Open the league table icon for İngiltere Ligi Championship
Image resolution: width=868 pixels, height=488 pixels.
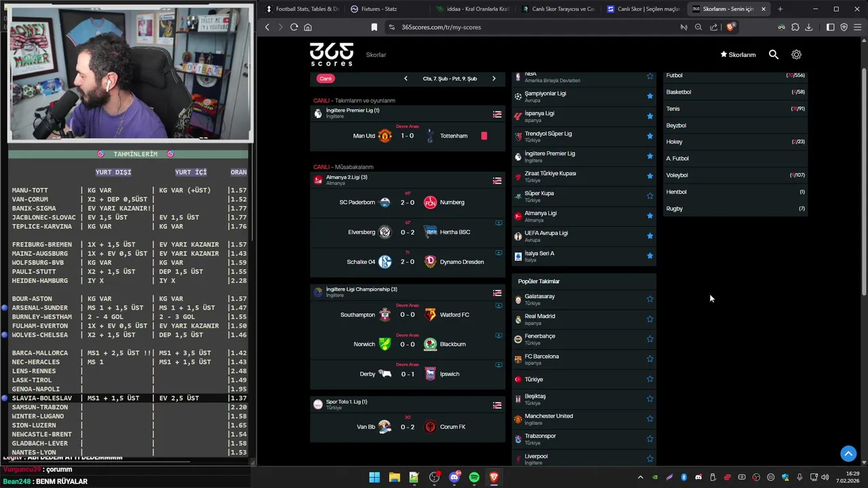point(497,293)
